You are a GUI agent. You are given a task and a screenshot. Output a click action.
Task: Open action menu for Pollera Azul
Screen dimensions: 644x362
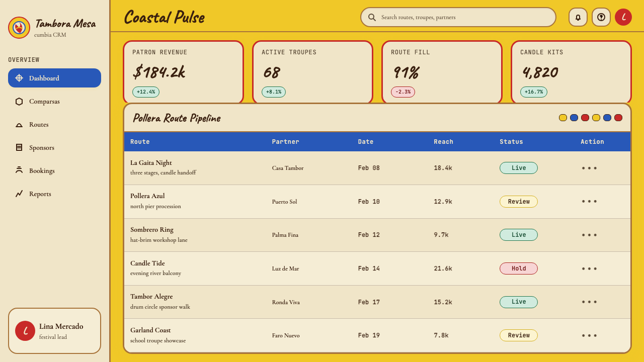point(589,202)
